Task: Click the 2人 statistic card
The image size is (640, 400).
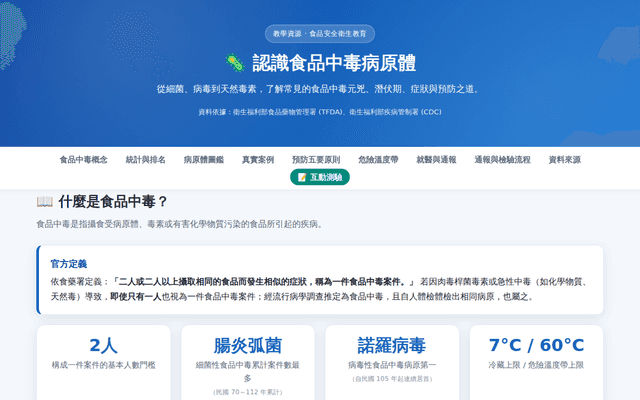Action: point(104,362)
